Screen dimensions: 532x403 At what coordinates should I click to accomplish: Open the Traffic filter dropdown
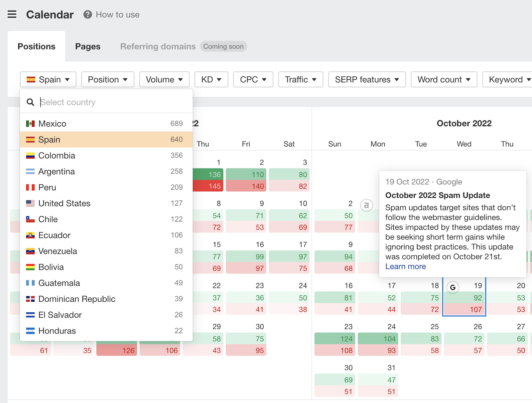(300, 79)
